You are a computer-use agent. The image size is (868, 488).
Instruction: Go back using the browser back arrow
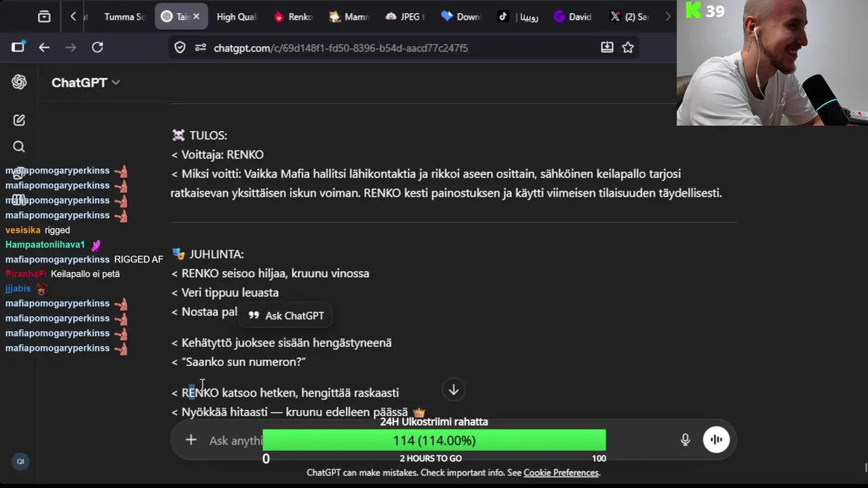(x=44, y=47)
